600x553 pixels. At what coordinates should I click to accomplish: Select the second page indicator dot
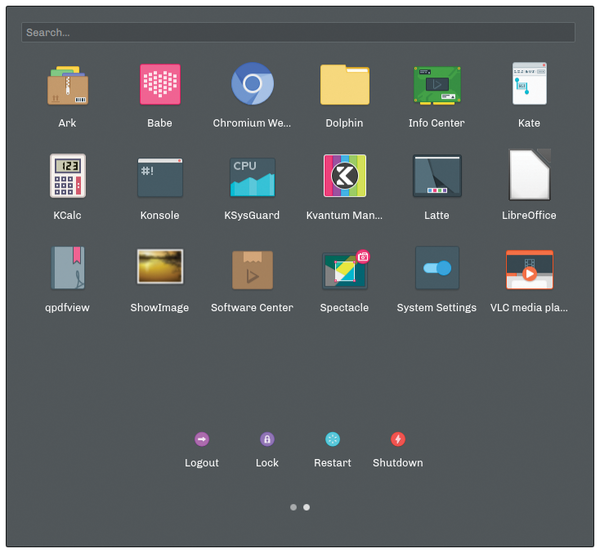tap(307, 507)
